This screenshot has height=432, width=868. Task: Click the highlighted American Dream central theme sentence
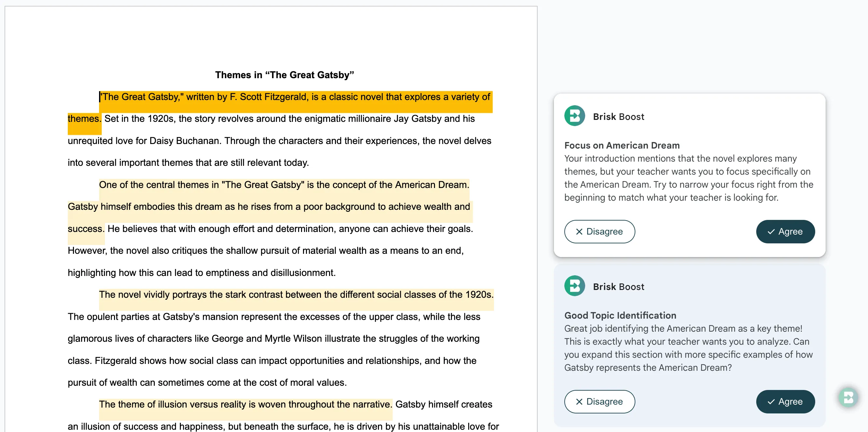tap(284, 185)
